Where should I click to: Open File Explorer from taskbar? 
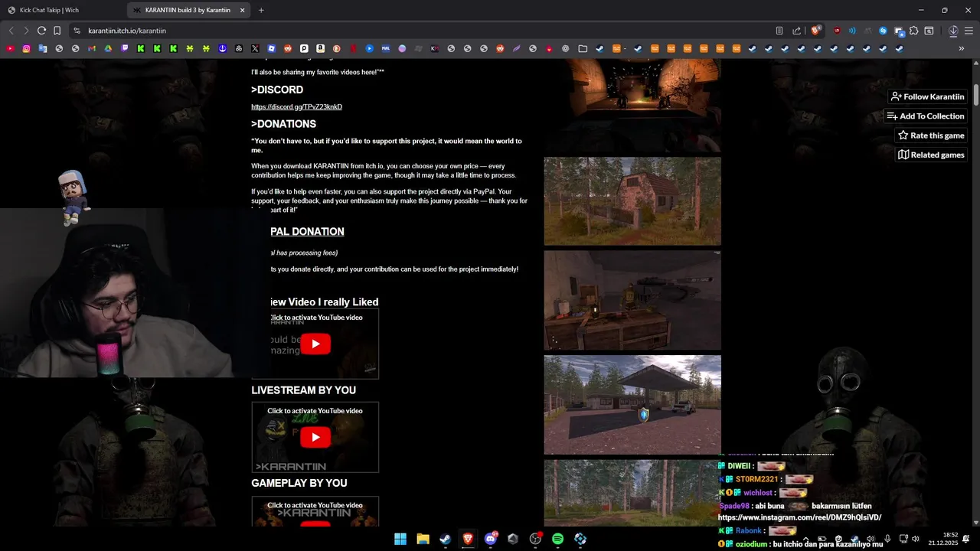[423, 539]
